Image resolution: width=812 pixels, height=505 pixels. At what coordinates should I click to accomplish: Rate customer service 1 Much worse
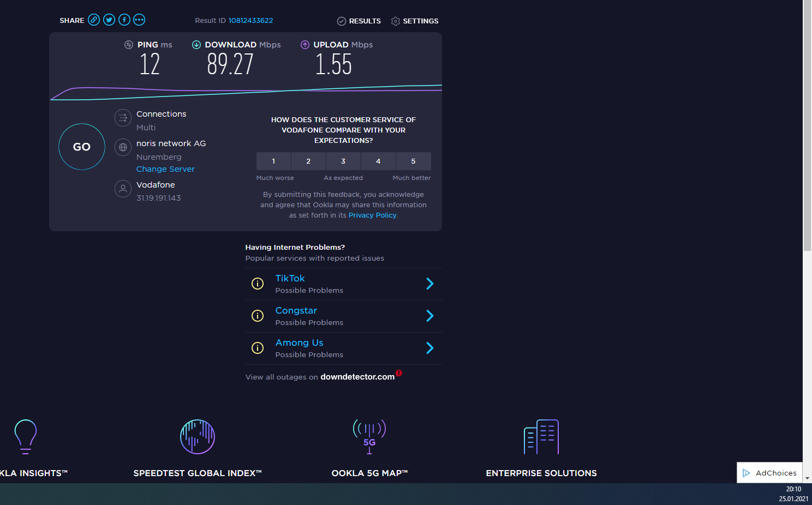pos(273,161)
